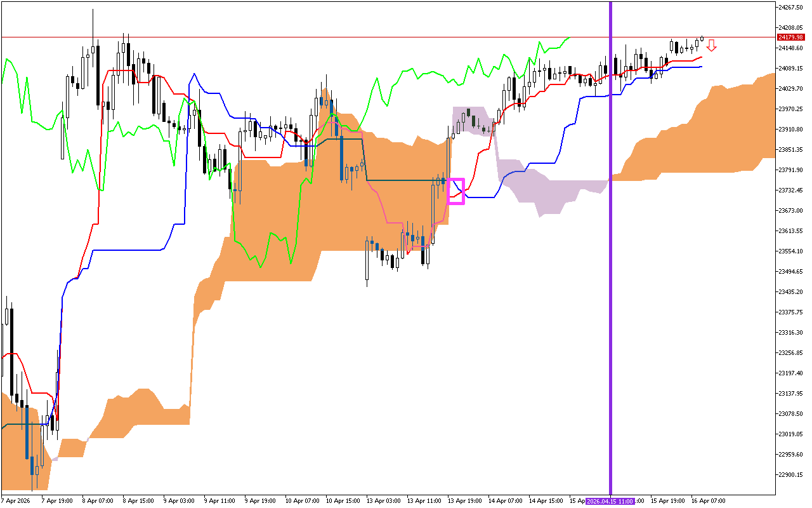Click the 10 Apr 15:00 time label
Screen dimensions: 812x508
coord(342,501)
